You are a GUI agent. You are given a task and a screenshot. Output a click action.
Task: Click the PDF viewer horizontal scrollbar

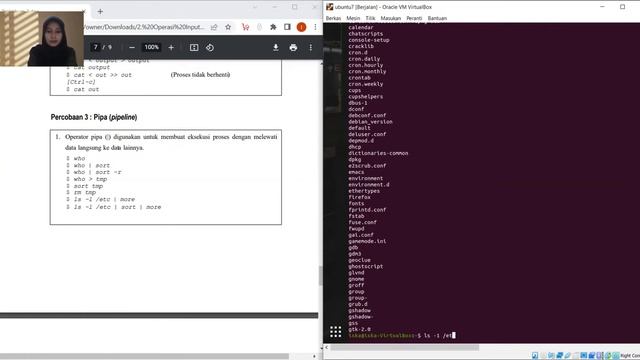pyautogui.click(x=144, y=356)
